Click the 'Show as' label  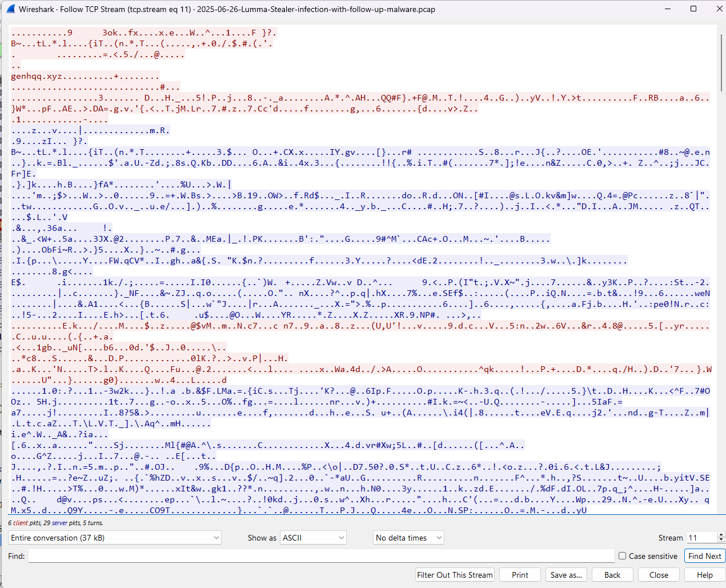click(262, 538)
